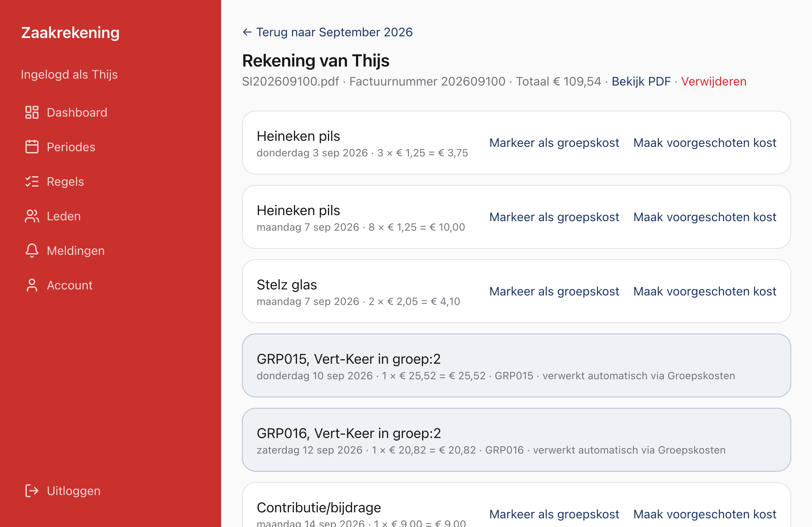
Task: Make 3 sep Heineken pils voorgeschoten kost
Action: tap(705, 143)
